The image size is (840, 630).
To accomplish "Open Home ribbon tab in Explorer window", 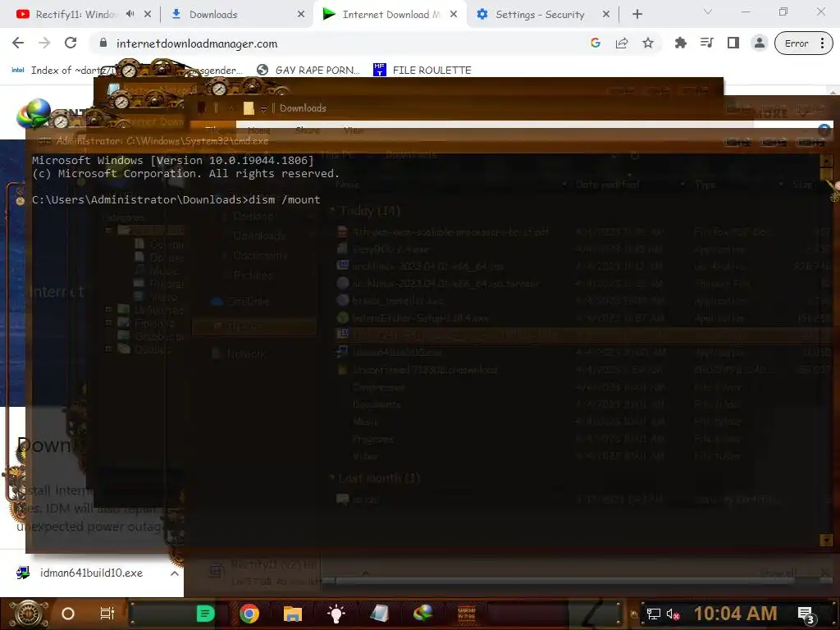I will (258, 130).
